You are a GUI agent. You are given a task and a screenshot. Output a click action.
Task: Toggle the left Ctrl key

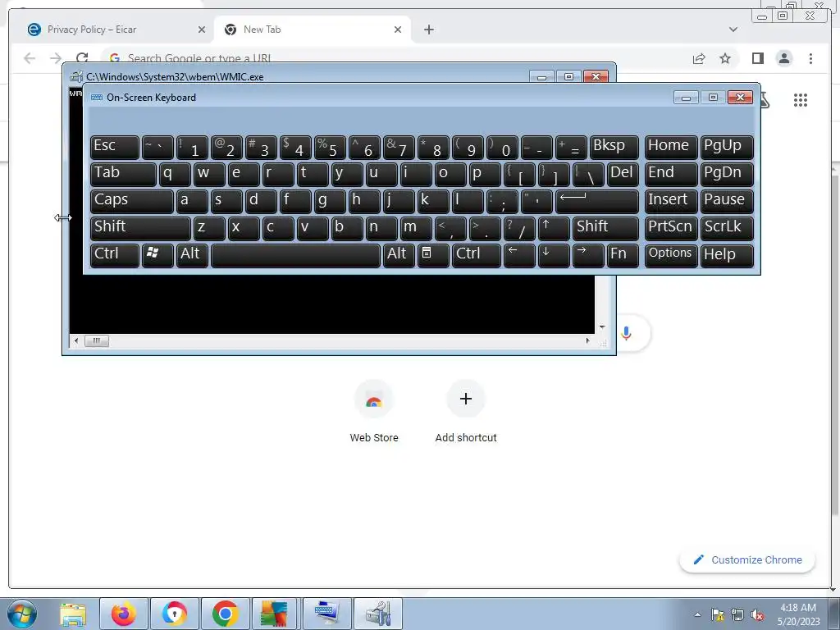(115, 255)
